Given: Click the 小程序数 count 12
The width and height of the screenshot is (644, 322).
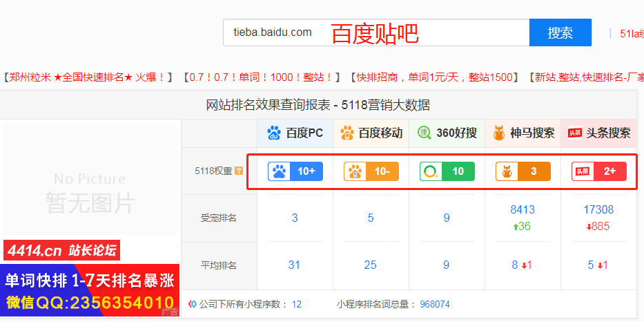Looking at the screenshot, I should point(297,304).
